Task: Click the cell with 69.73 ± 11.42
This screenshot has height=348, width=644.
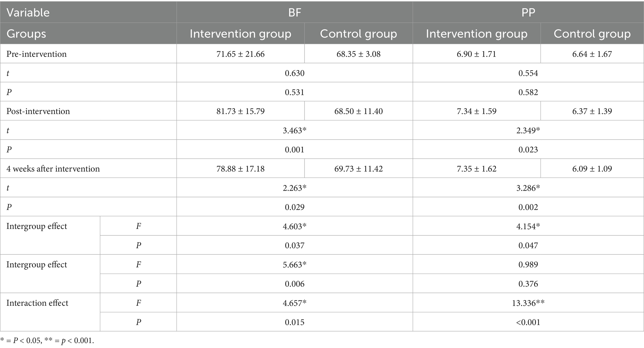Action: tap(358, 169)
